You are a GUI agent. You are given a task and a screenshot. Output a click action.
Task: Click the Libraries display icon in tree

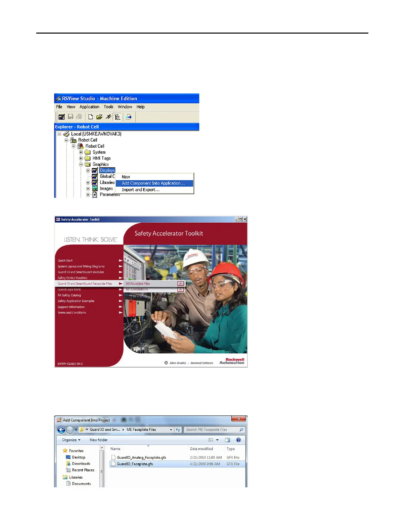pos(95,183)
